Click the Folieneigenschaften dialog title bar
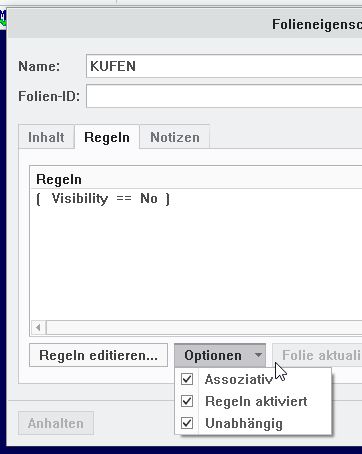362x454 pixels. pos(184,24)
